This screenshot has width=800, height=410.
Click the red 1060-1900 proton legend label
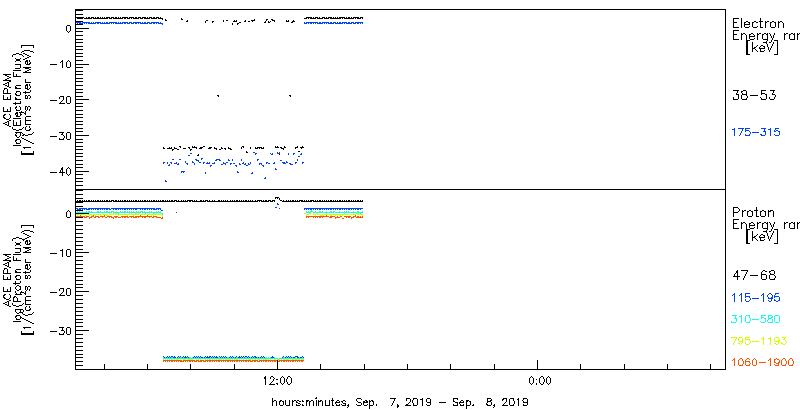[x=763, y=363]
